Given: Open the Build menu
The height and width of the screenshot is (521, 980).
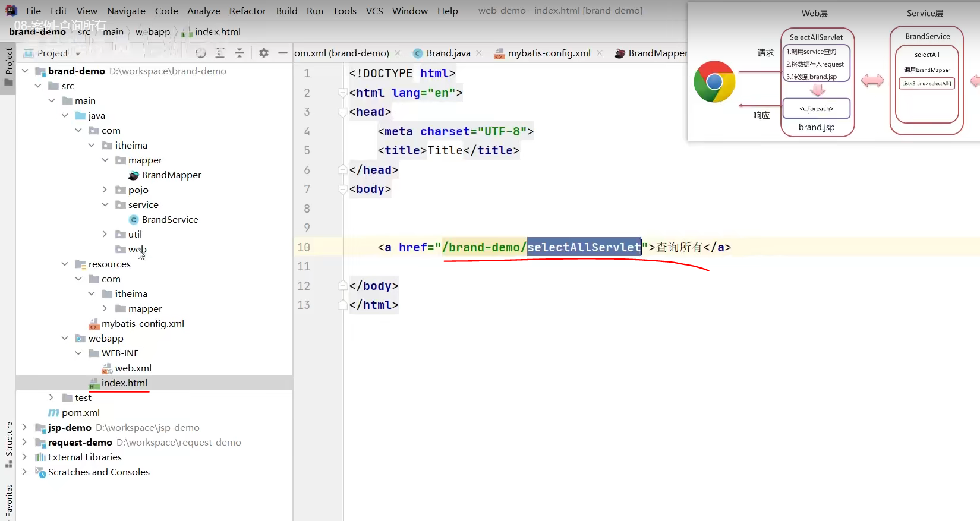Looking at the screenshot, I should click(x=286, y=11).
